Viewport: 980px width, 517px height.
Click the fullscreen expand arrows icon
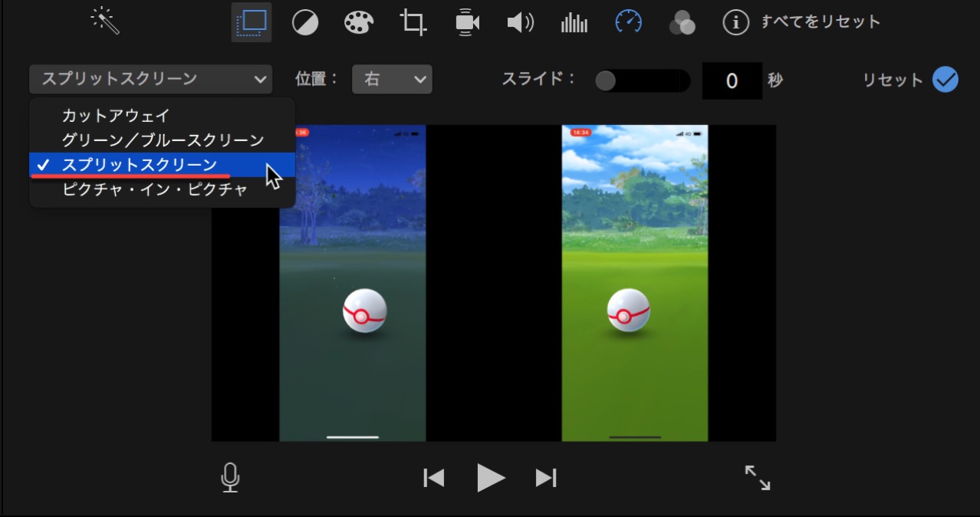click(758, 478)
